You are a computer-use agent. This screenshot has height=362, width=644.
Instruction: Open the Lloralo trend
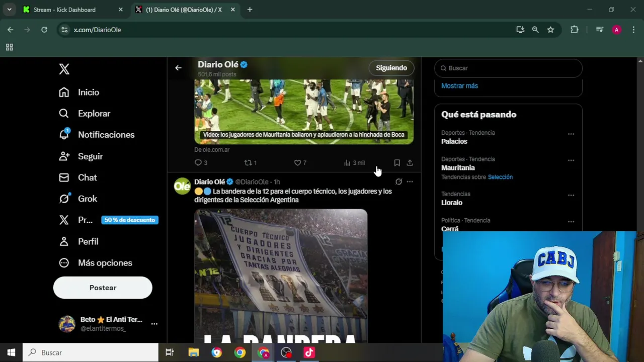pos(452,203)
